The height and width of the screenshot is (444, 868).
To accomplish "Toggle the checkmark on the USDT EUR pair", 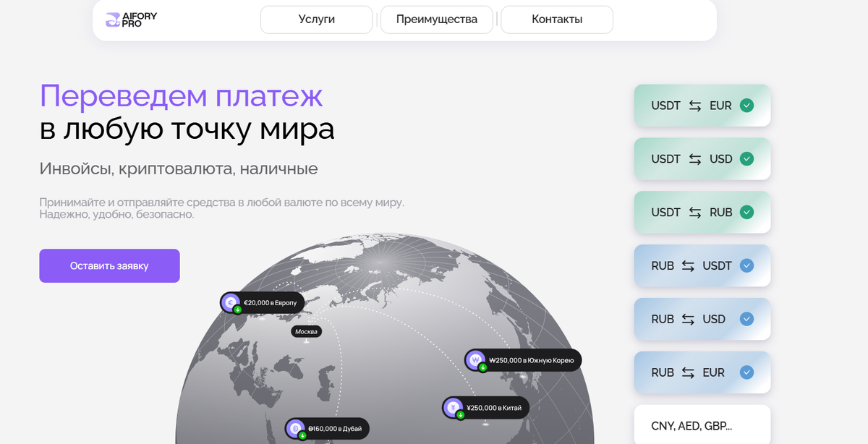I will 746,105.
